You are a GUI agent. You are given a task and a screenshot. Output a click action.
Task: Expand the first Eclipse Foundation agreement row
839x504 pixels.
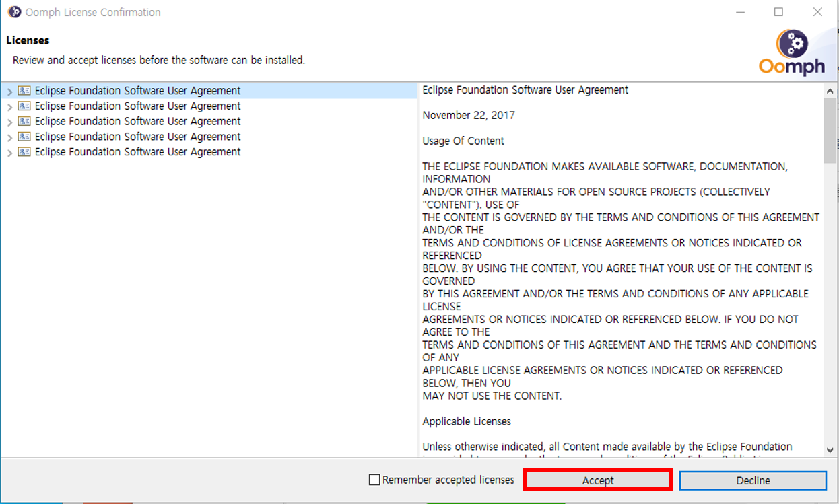coord(9,91)
